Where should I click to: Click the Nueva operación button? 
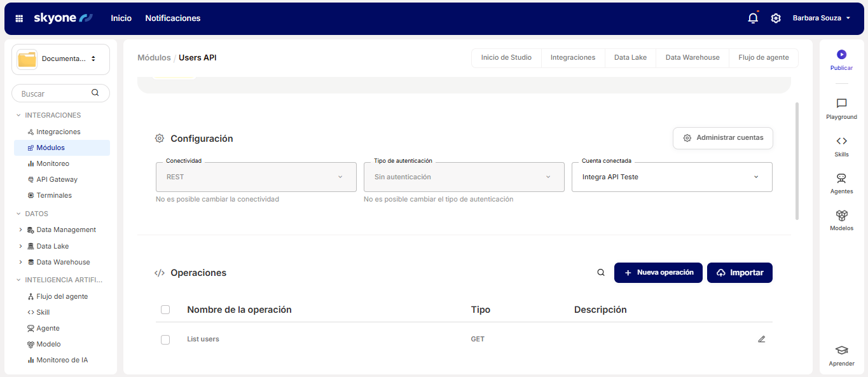click(658, 273)
